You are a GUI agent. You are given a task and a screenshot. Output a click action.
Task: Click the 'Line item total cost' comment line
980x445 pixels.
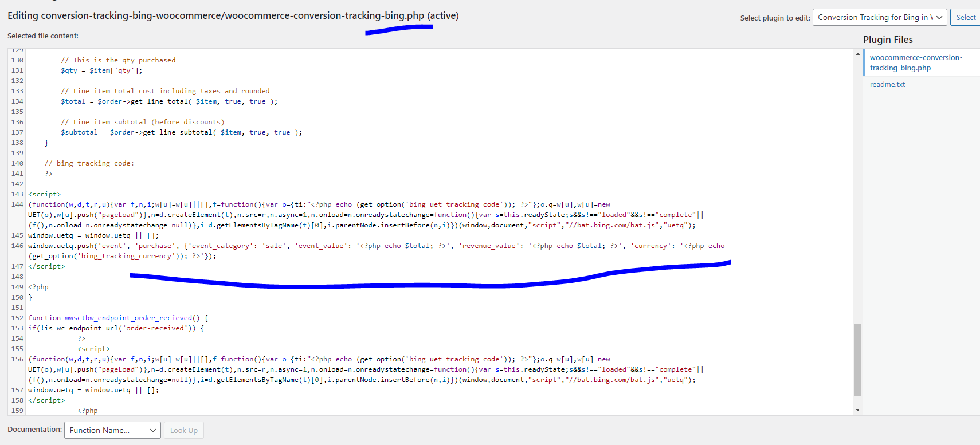coord(165,91)
